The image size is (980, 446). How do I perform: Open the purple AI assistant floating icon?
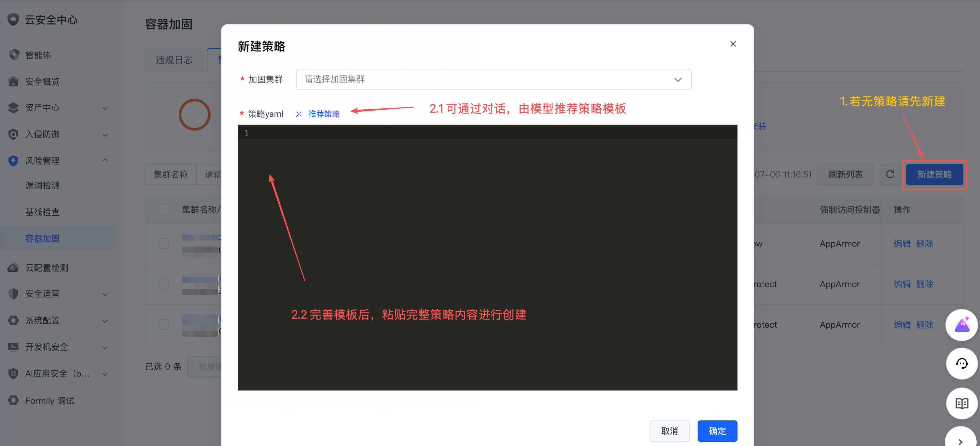pos(962,325)
